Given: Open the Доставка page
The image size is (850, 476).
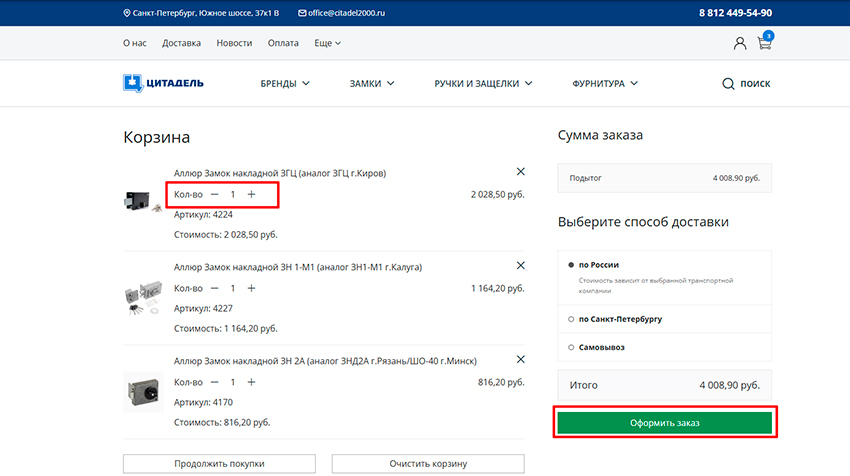Looking at the screenshot, I should click(x=181, y=43).
